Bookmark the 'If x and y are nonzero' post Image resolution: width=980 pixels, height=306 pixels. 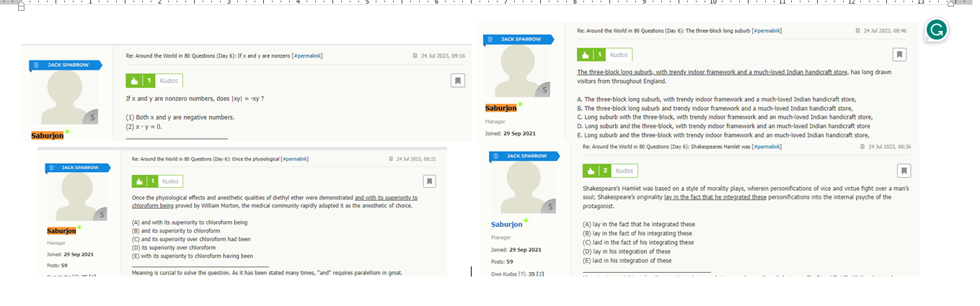[x=458, y=81]
